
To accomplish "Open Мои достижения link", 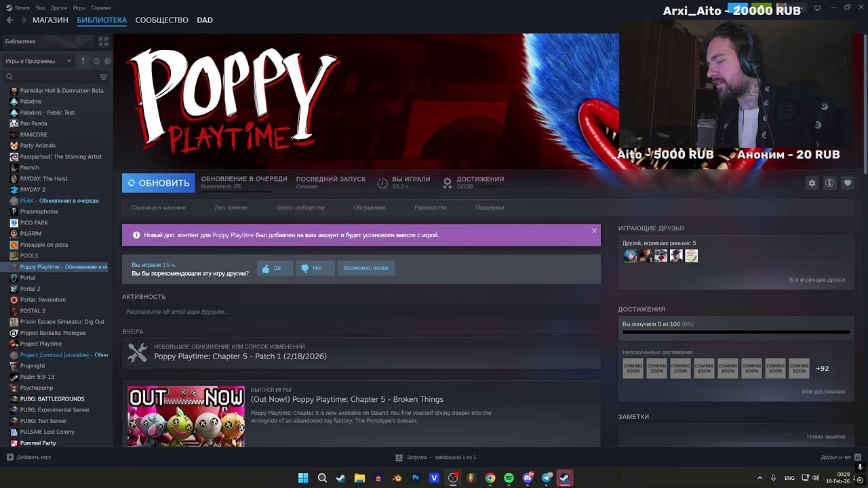I will click(823, 392).
